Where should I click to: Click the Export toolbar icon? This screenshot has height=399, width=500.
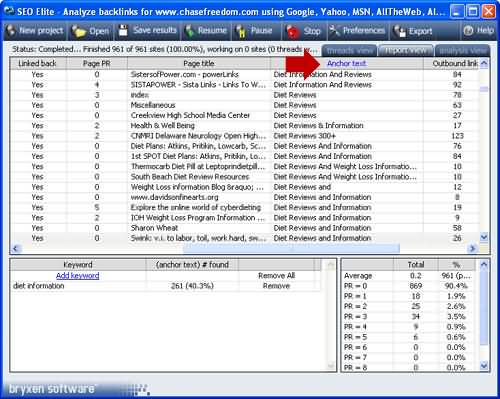click(399, 31)
